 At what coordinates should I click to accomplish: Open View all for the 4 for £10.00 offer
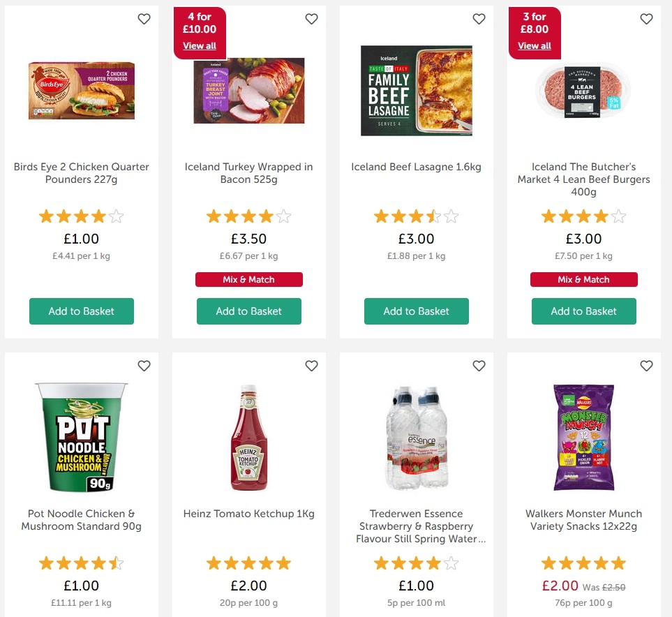[200, 45]
